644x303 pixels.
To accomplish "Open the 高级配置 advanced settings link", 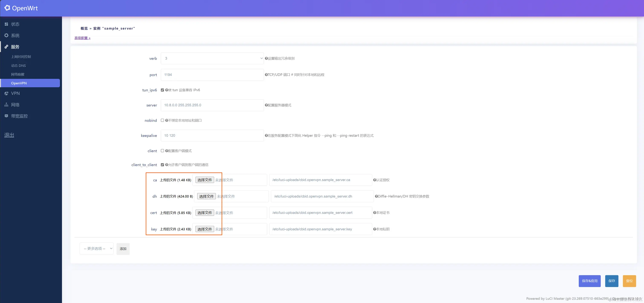I will 82,38.
